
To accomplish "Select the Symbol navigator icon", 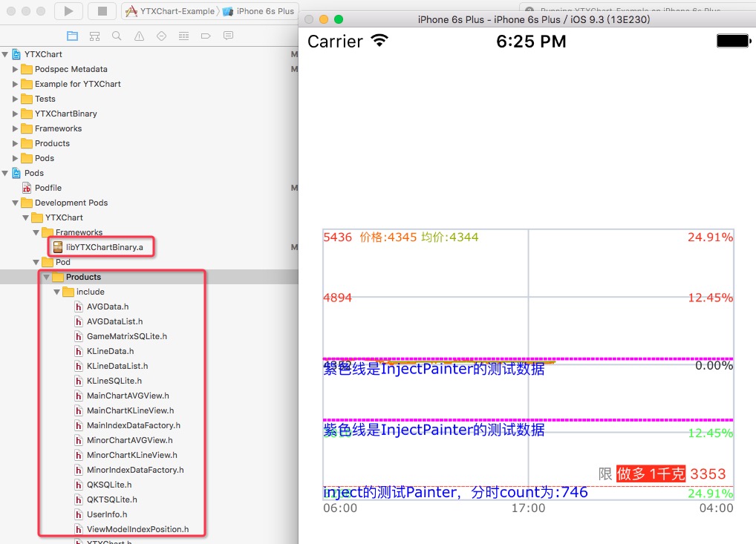I will [94, 35].
